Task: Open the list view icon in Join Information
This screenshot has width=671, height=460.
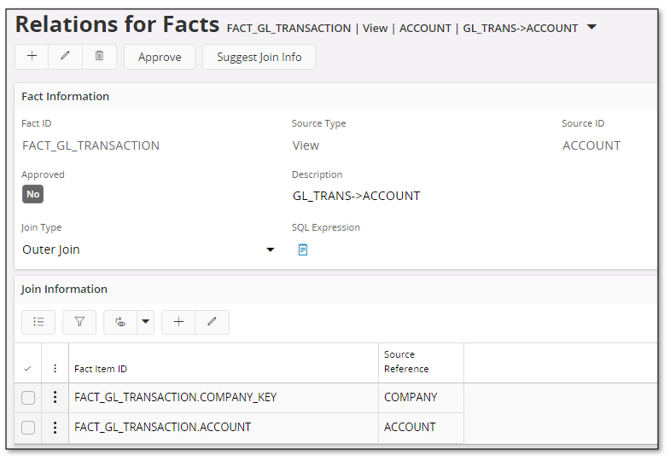Action: (x=38, y=322)
